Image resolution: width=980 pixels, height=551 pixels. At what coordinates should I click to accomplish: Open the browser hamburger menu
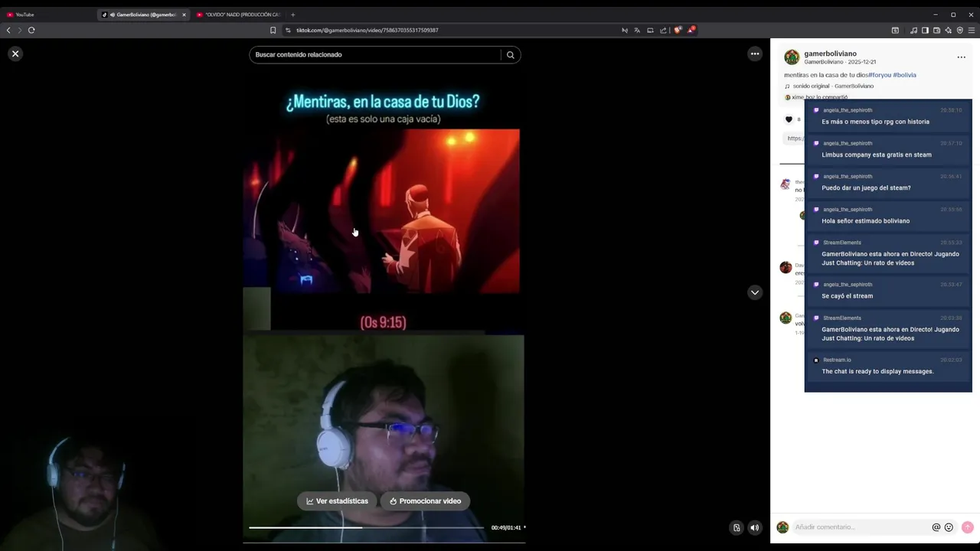(972, 30)
